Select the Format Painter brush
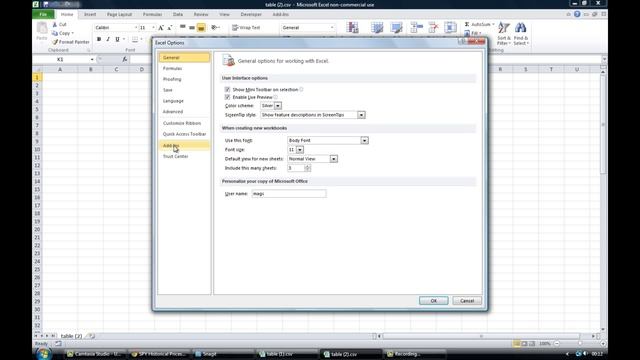Viewport: 640px width, 360px height. [55, 42]
